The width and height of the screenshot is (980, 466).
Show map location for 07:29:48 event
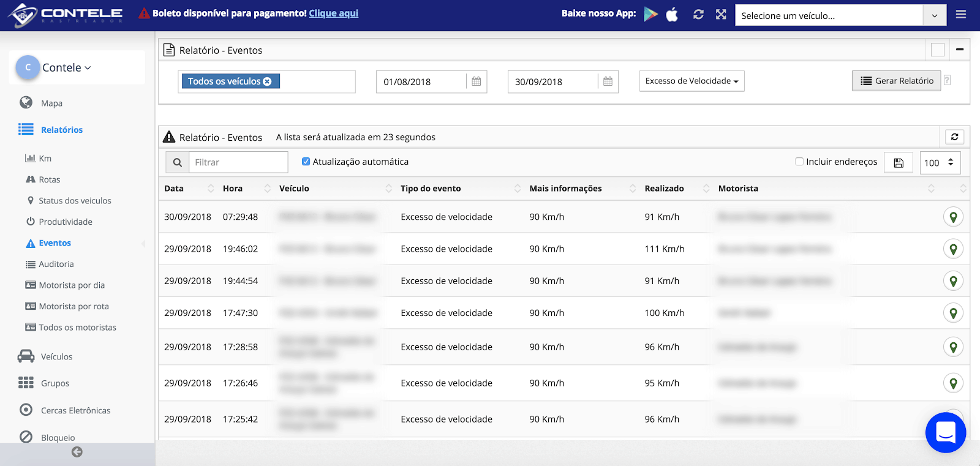point(953,217)
